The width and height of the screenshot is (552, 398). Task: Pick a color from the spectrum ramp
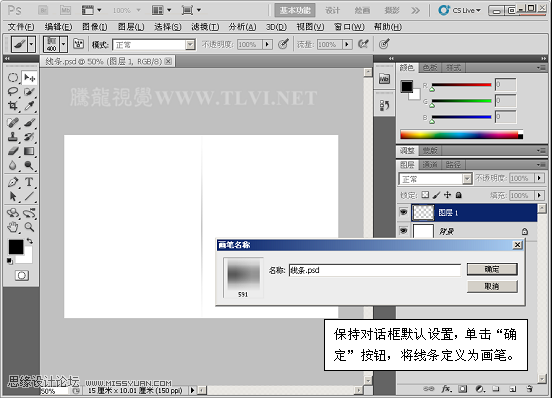click(462, 135)
